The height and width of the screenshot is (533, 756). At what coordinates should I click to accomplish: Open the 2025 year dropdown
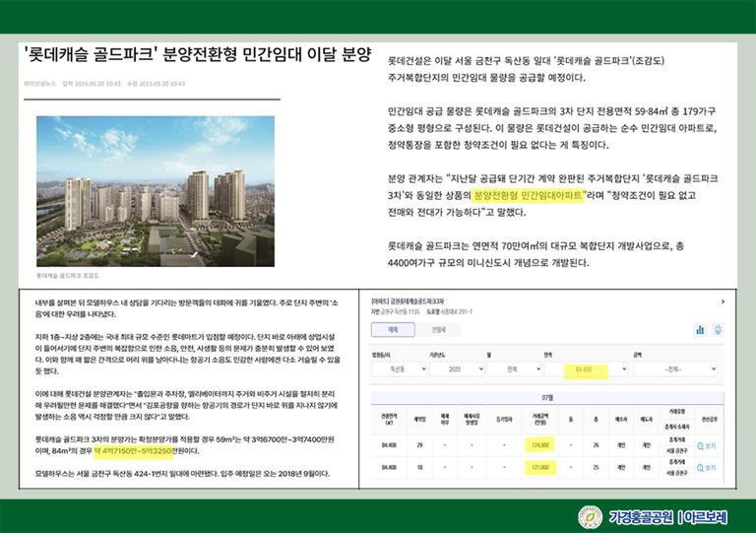tap(457, 369)
